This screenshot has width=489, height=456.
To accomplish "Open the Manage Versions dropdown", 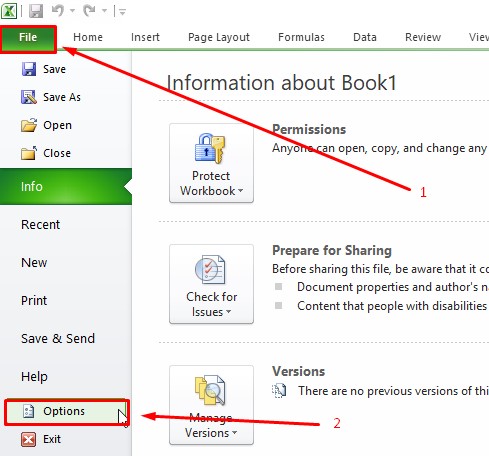I will (211, 405).
